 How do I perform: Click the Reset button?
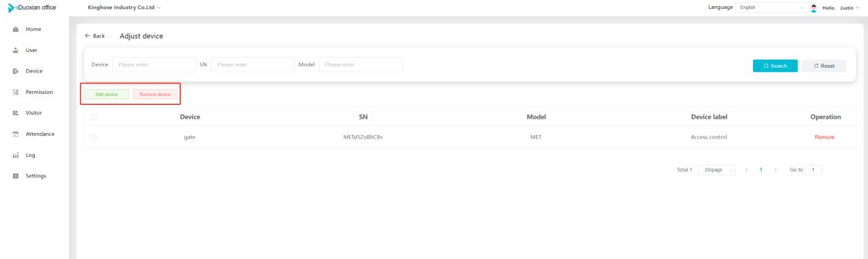(x=824, y=66)
